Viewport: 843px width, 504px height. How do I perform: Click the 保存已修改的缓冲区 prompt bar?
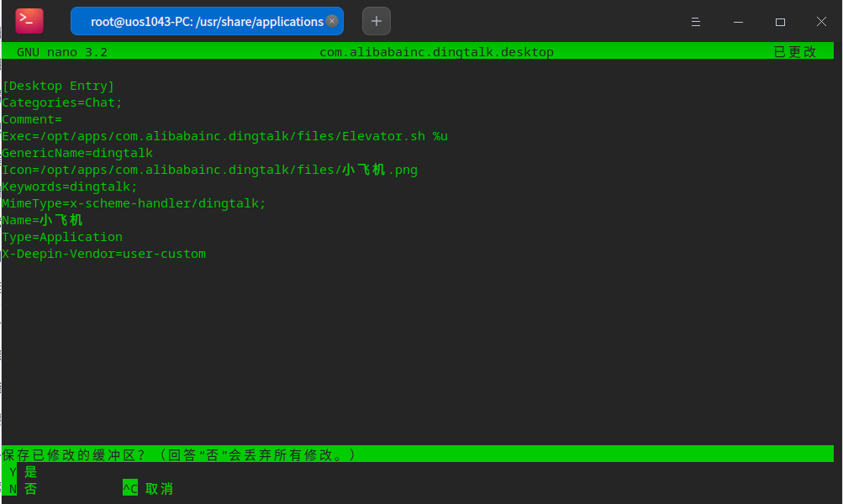coord(418,454)
